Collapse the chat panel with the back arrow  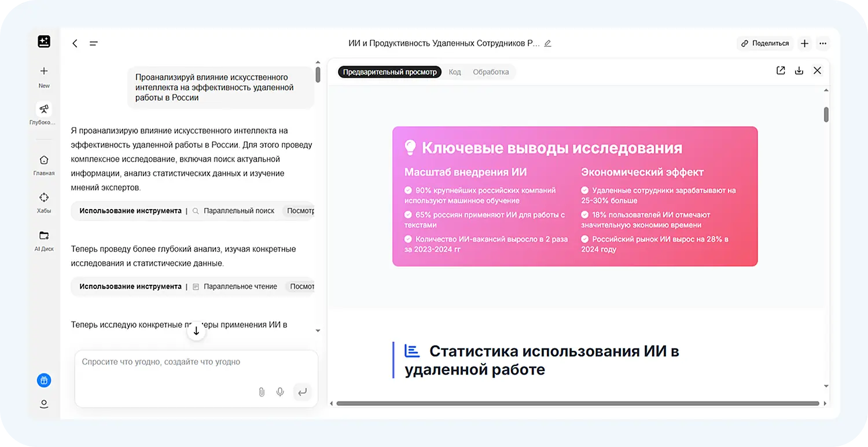point(75,43)
